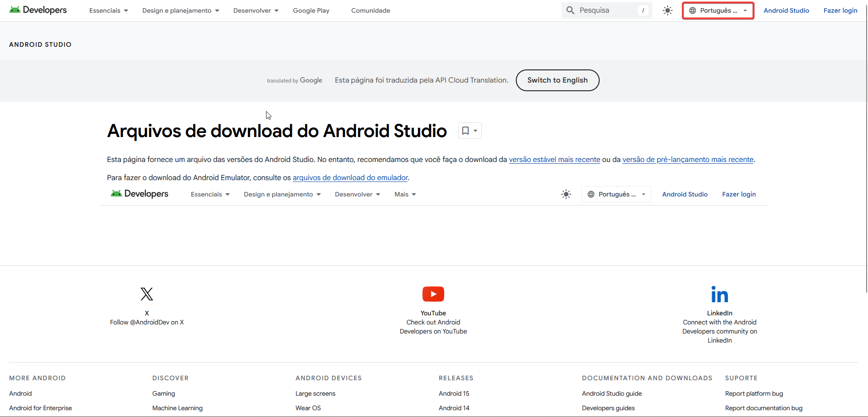868x417 pixels.
Task: Expand Essenciais in the embedded header
Action: coord(210,194)
